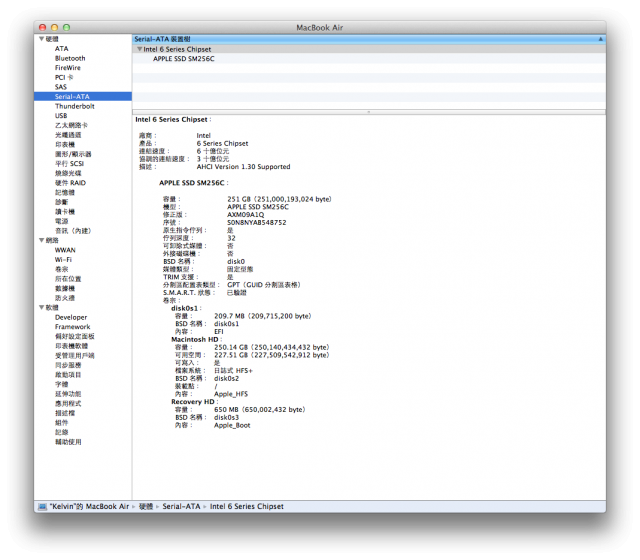This screenshot has width=640, height=560.
Task: Select the highlighted Serial-ATA sidebar item
Action: click(x=83, y=97)
